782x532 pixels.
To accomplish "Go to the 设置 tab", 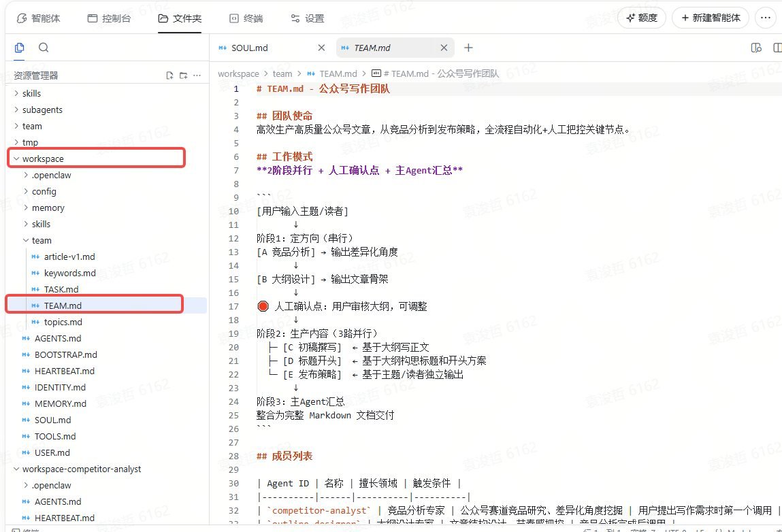I will 307,18.
